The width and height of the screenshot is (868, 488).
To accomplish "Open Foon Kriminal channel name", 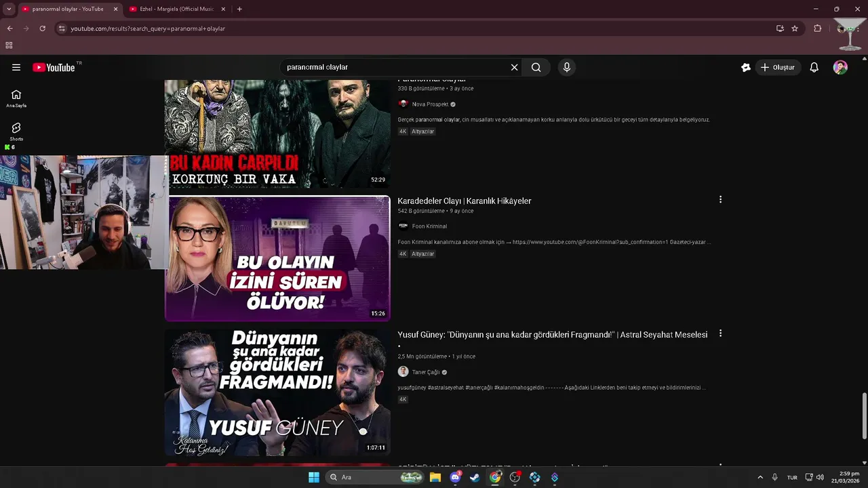I will pos(429,226).
